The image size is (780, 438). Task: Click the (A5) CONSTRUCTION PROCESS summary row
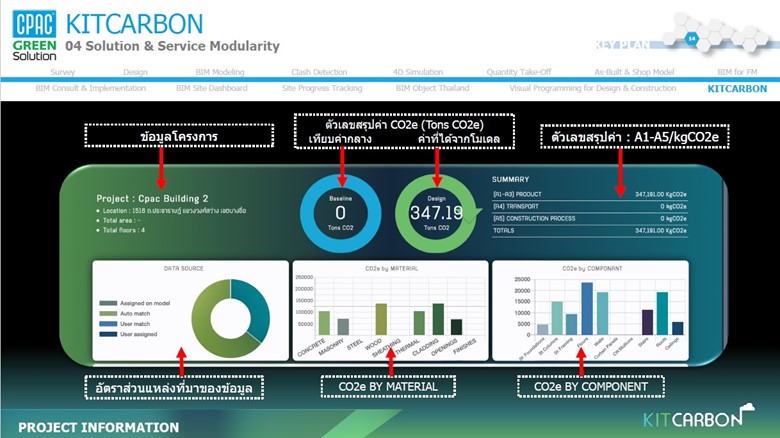pyautogui.click(x=589, y=219)
